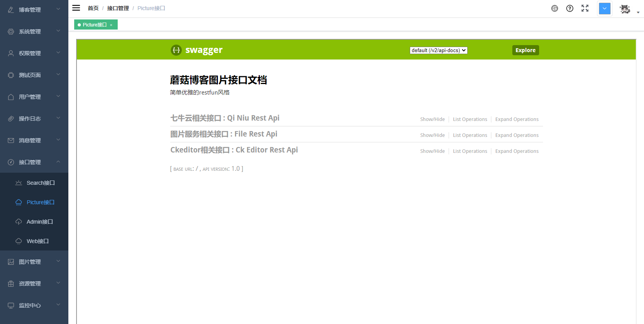
Task: Open the blue theme color picker button
Action: point(605,9)
